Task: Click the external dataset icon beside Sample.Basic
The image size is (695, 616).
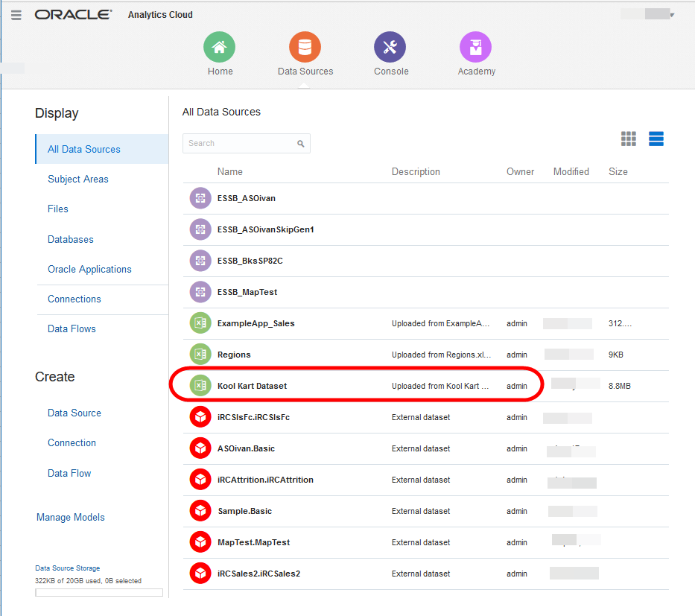Action: [x=200, y=510]
